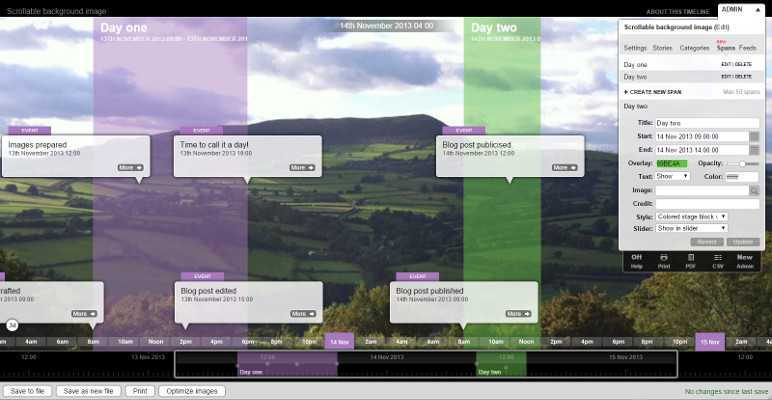This screenshot has height=400, width=772.
Task: Select the Day two row in spans list
Action: [x=691, y=77]
